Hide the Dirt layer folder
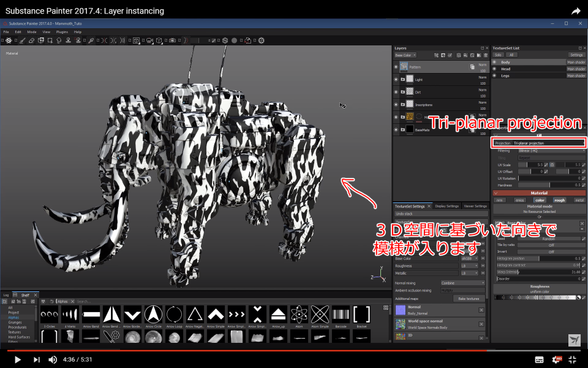The width and height of the screenshot is (588, 368). coord(396,92)
